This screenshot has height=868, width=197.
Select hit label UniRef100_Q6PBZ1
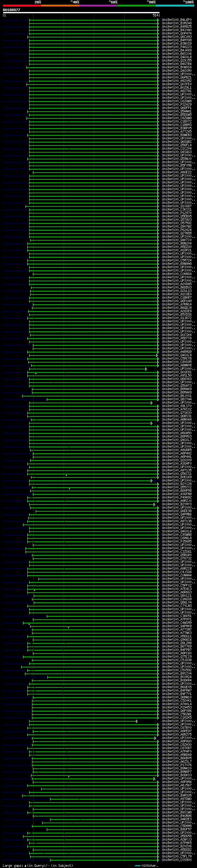point(176,78)
